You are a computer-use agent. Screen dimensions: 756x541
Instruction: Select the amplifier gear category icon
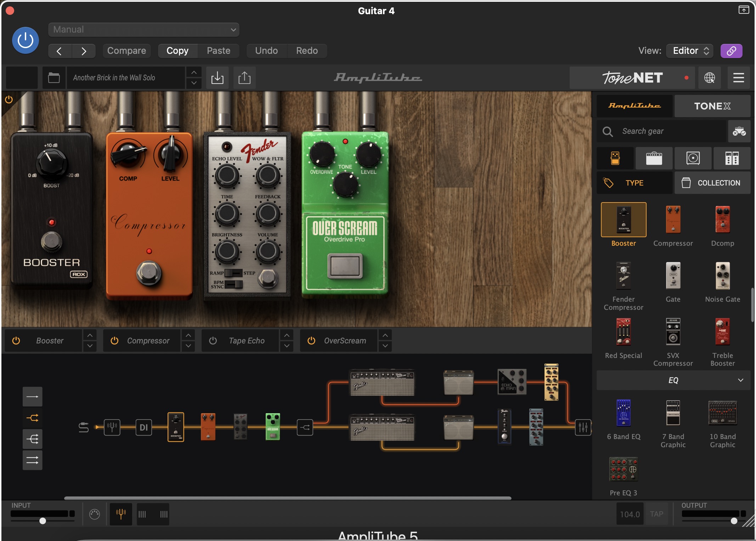click(654, 158)
